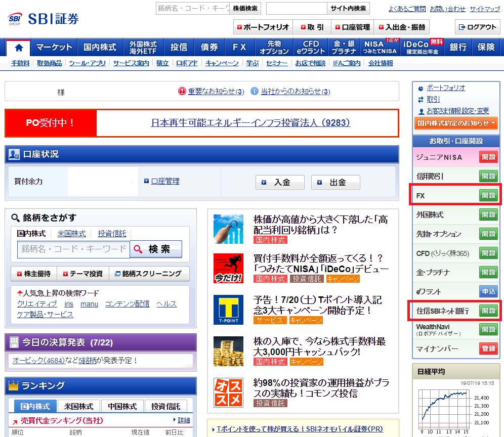Open the iDeCo 確定拠出年金 menu
Screen dimensions: 504x437
(422, 47)
